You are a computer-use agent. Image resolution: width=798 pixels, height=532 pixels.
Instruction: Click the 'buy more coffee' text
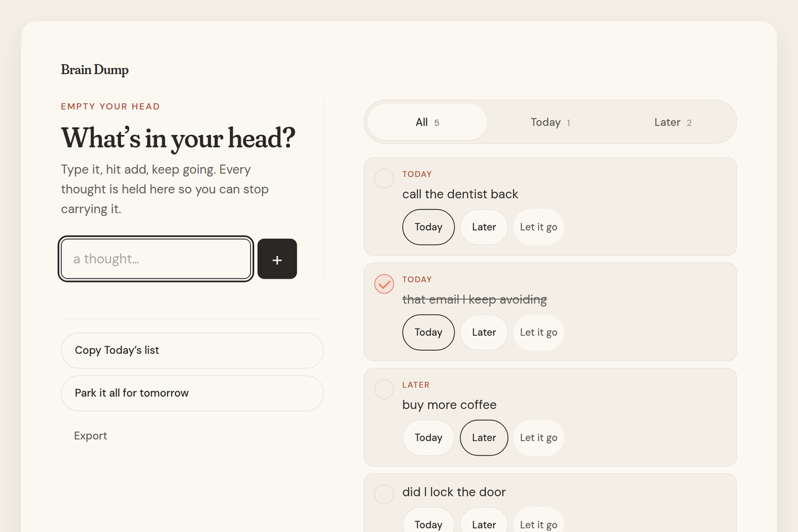coord(450,405)
